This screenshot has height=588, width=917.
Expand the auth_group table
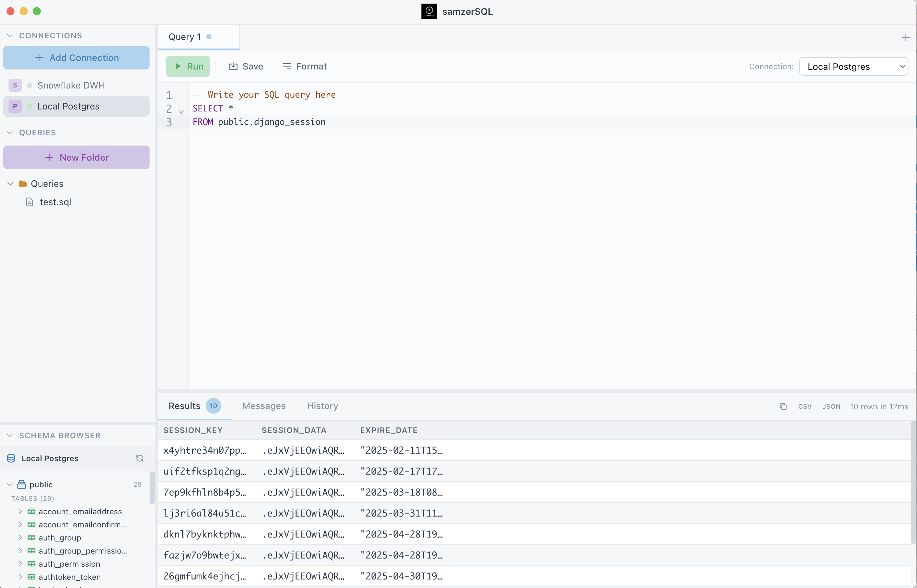coord(21,538)
